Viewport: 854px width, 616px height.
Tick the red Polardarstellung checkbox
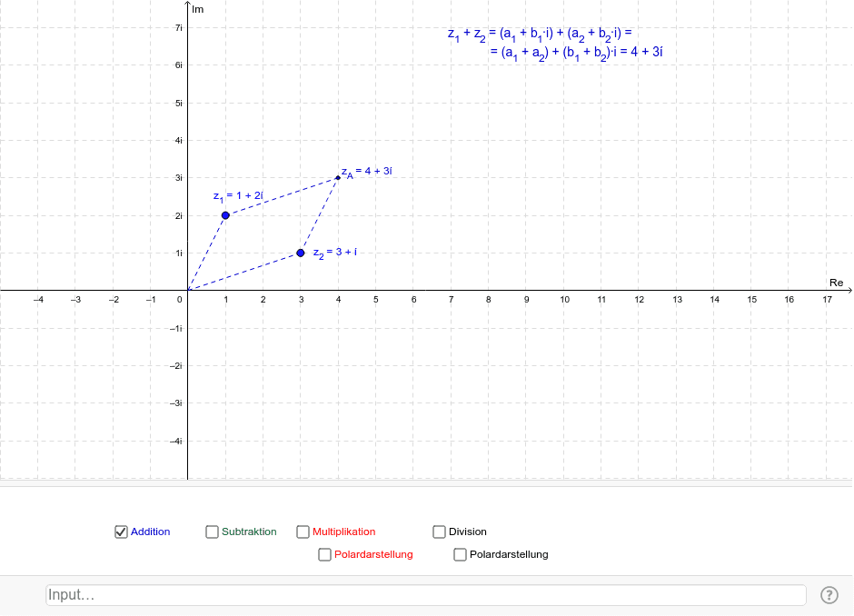(x=324, y=554)
